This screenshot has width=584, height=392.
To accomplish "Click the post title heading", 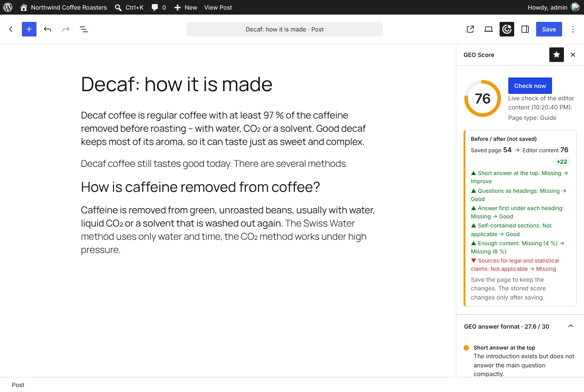I will 177,84.
